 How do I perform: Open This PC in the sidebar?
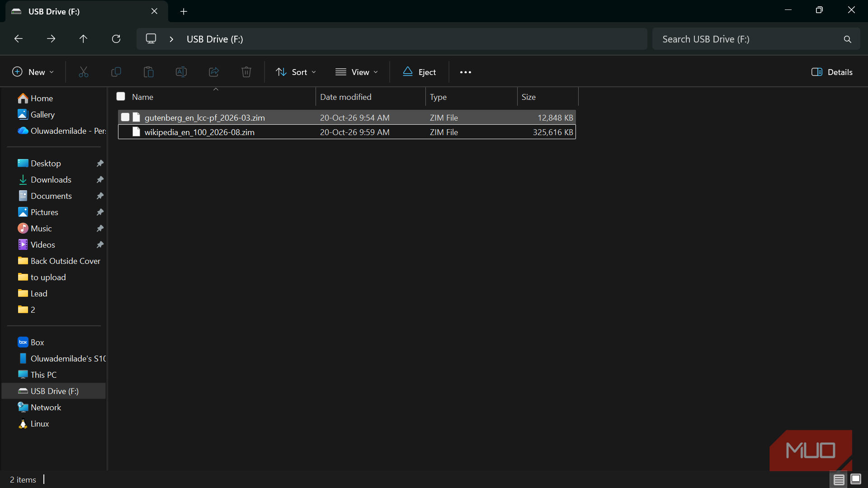43,375
